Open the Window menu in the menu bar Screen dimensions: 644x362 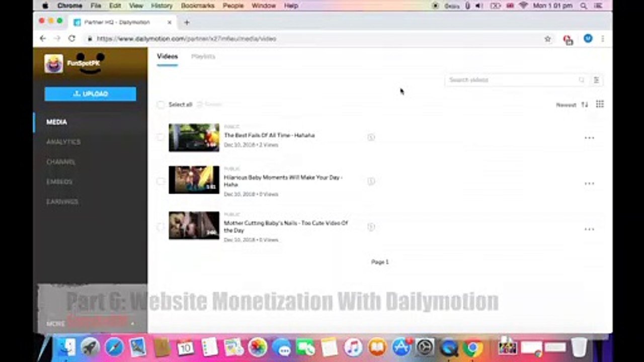click(x=264, y=6)
